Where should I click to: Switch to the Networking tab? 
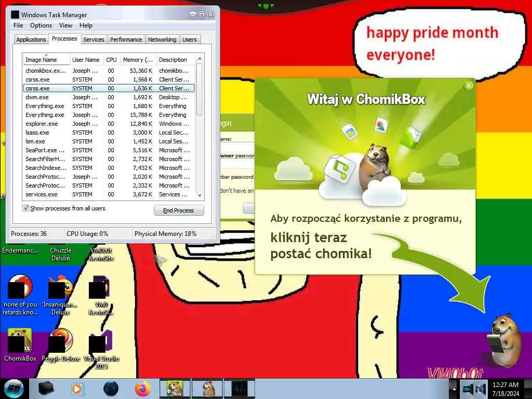tap(162, 39)
